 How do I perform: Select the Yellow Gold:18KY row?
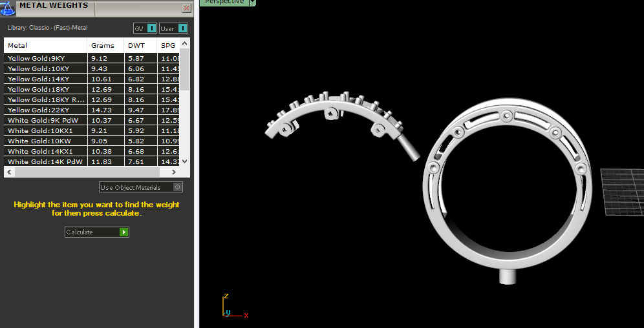(92, 89)
